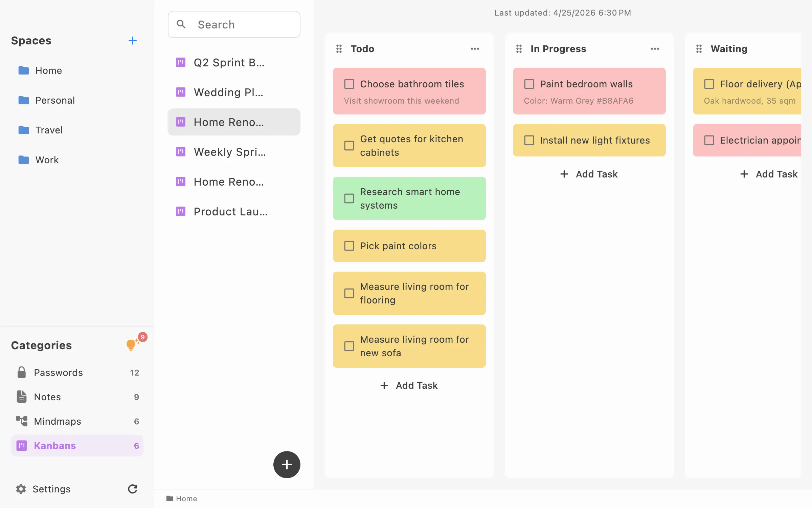Check off Choose bathroom tiles task
The image size is (812, 508).
pos(349,84)
